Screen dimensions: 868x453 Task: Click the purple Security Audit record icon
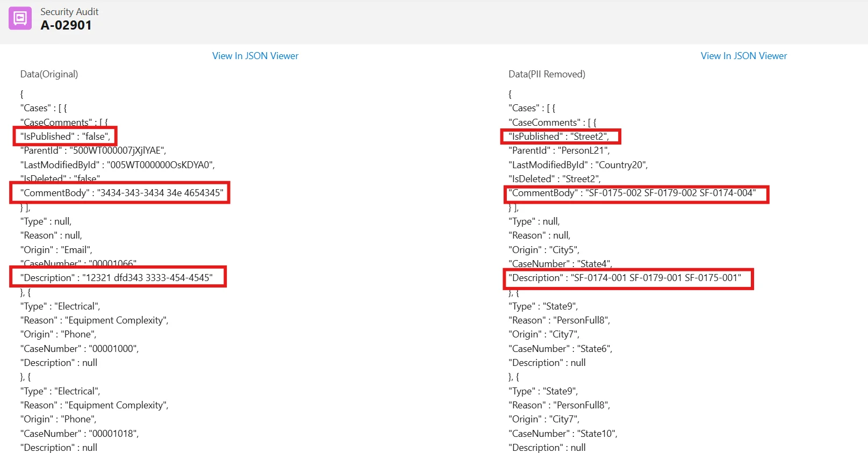click(x=20, y=19)
